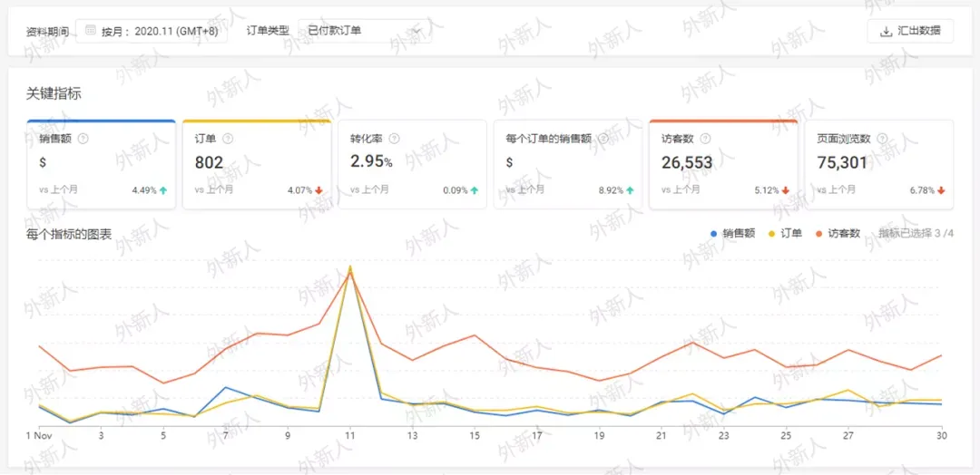Click blue 销售额 legend dot
The height and width of the screenshot is (475, 980).
pyautogui.click(x=714, y=234)
